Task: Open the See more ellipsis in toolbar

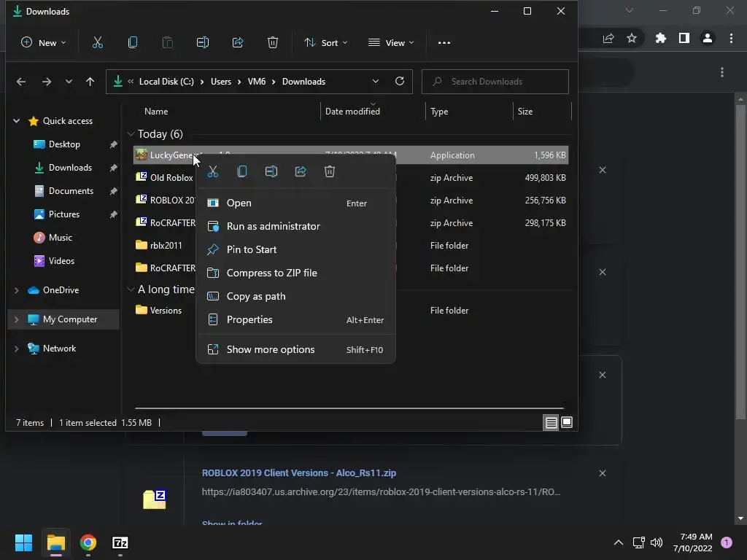Action: tap(444, 43)
